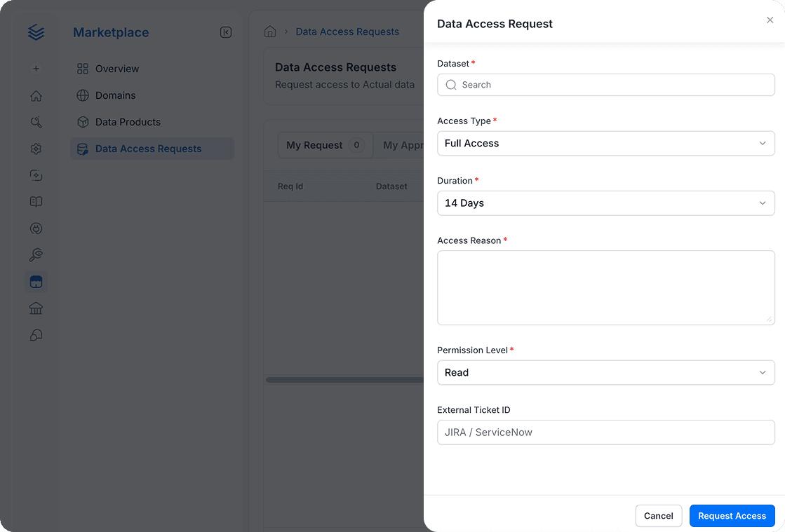Click the Permission Level chevron arrow
This screenshot has height=532, width=785.
[763, 372]
